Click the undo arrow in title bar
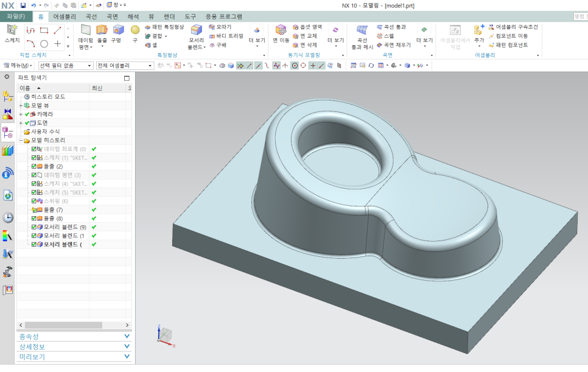Image resolution: width=588 pixels, height=372 pixels. [33, 5]
